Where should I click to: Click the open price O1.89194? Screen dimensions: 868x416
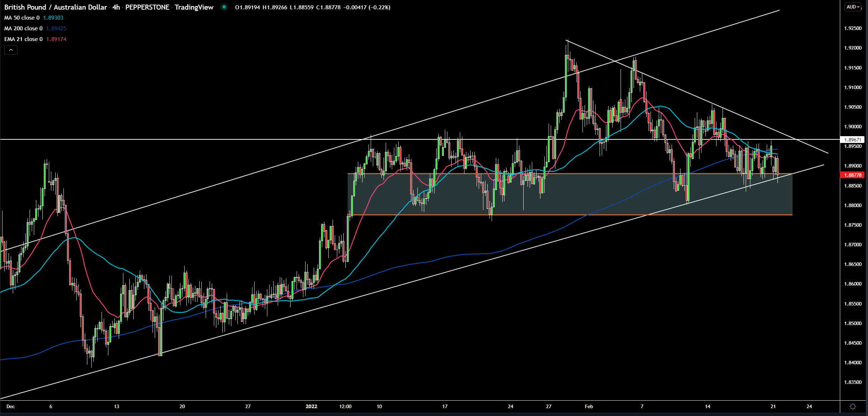pyautogui.click(x=247, y=7)
